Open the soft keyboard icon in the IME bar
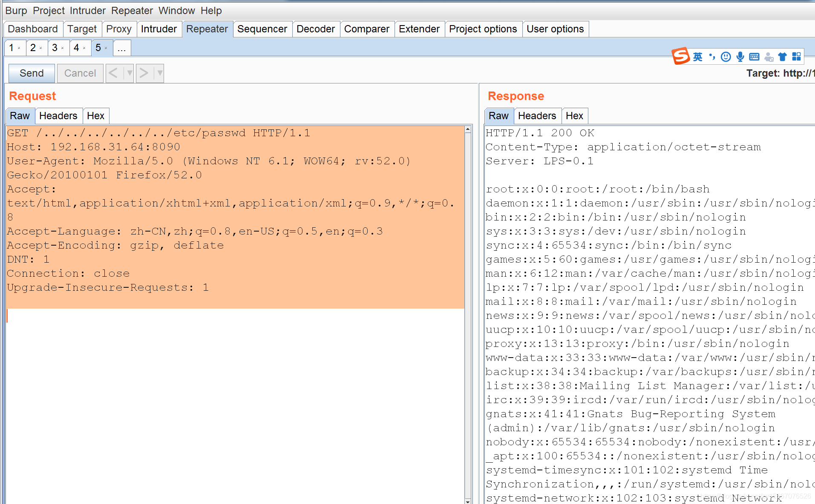The image size is (815, 504). point(754,57)
